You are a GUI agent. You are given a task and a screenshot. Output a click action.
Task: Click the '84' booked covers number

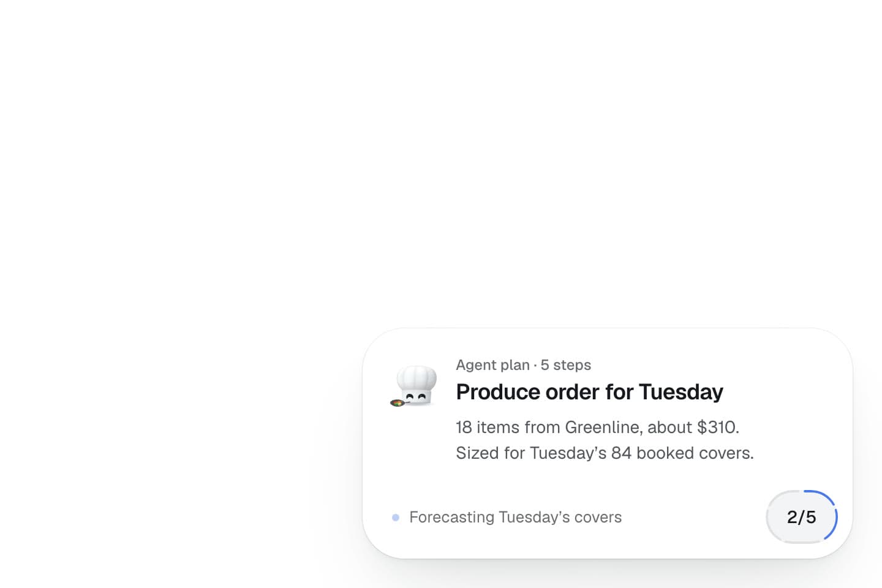[x=621, y=453]
